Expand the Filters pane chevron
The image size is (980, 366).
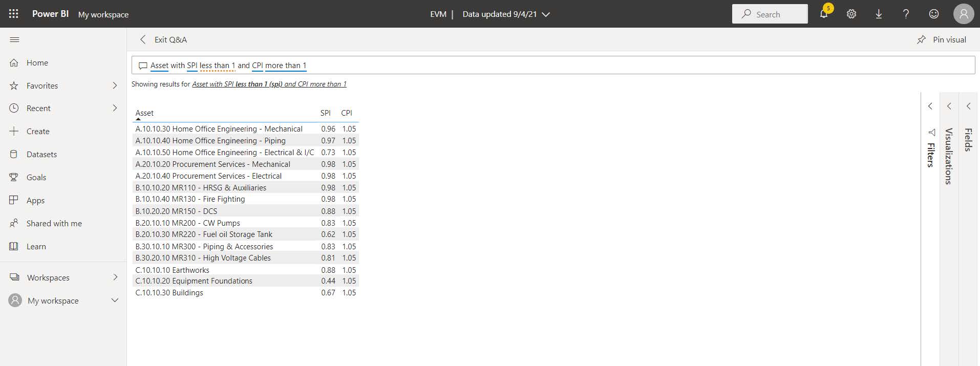click(930, 106)
